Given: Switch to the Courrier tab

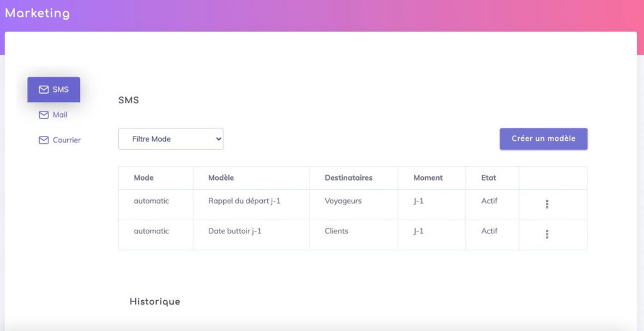Looking at the screenshot, I should [60, 140].
